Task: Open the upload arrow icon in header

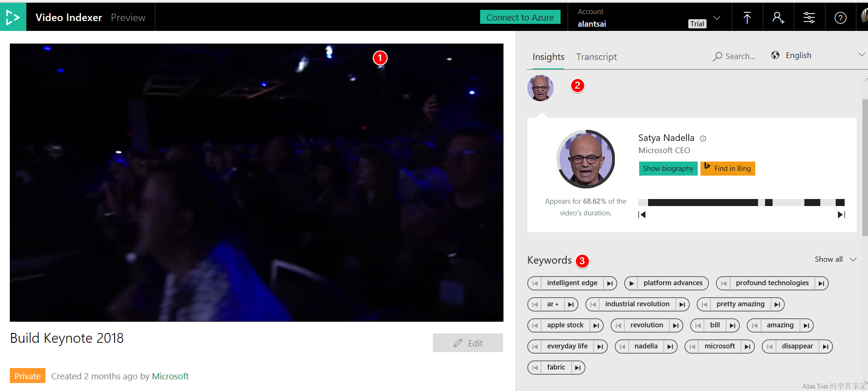Action: coord(747,18)
